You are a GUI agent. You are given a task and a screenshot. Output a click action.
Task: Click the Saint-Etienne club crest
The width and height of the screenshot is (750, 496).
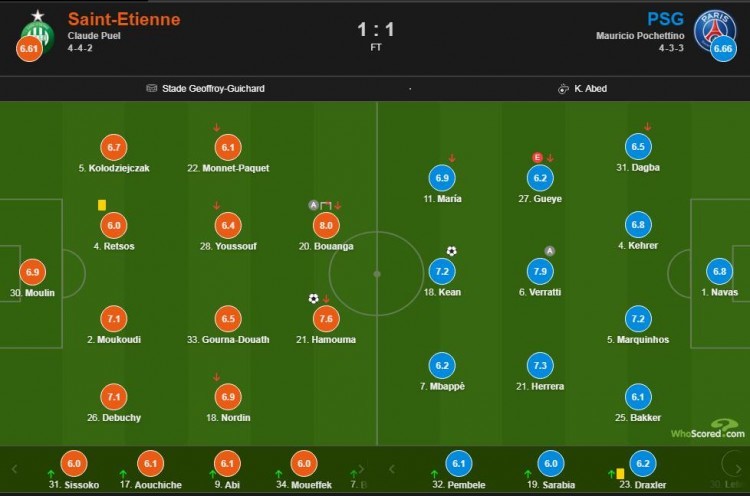click(x=38, y=32)
